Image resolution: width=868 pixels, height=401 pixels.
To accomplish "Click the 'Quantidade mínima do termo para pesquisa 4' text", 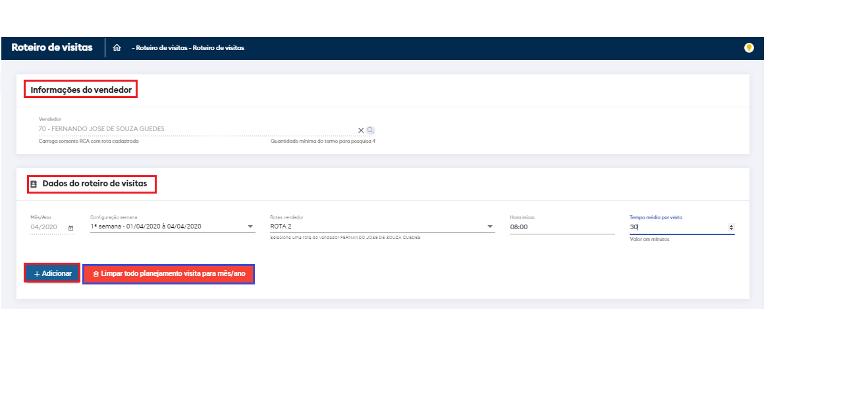I will pos(323,142).
